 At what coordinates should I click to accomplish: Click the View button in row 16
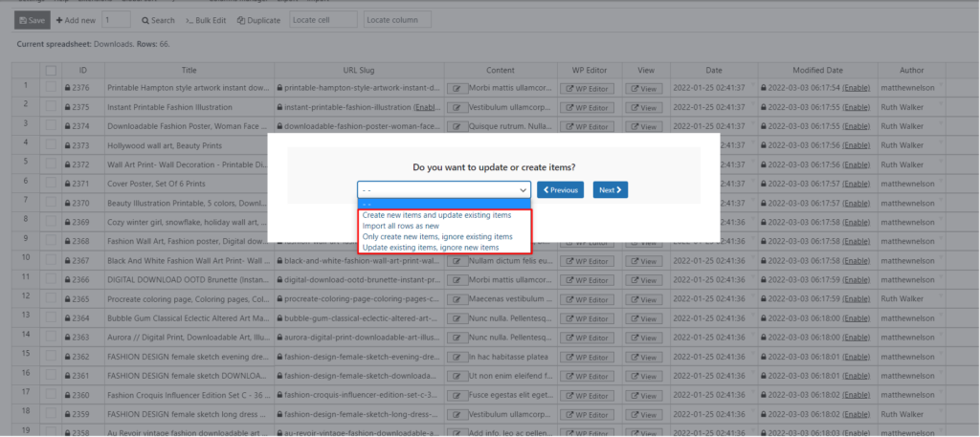coord(644,377)
